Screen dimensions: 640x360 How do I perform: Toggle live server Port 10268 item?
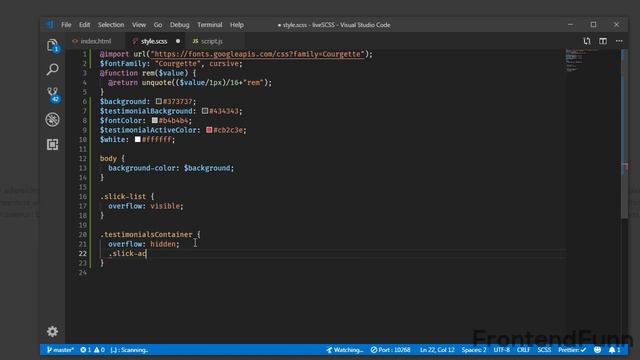click(x=391, y=350)
